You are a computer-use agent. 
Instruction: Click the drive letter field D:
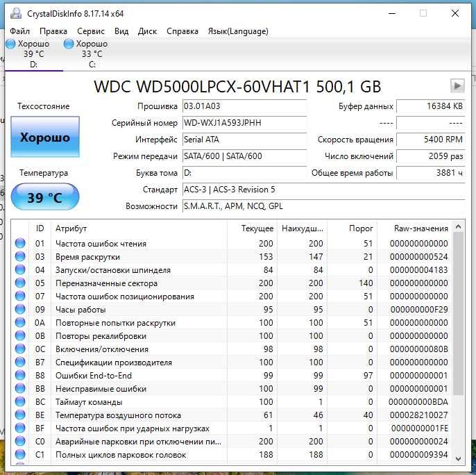[x=244, y=173]
